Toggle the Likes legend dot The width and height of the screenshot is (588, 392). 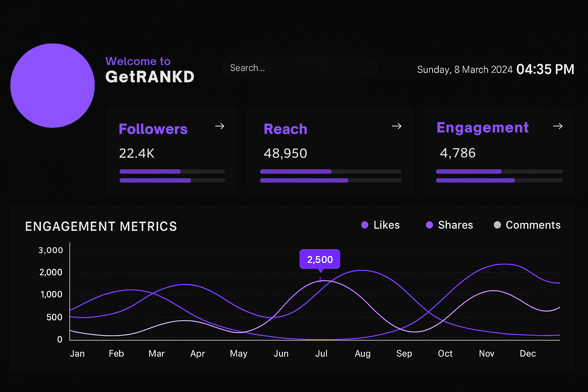(365, 225)
